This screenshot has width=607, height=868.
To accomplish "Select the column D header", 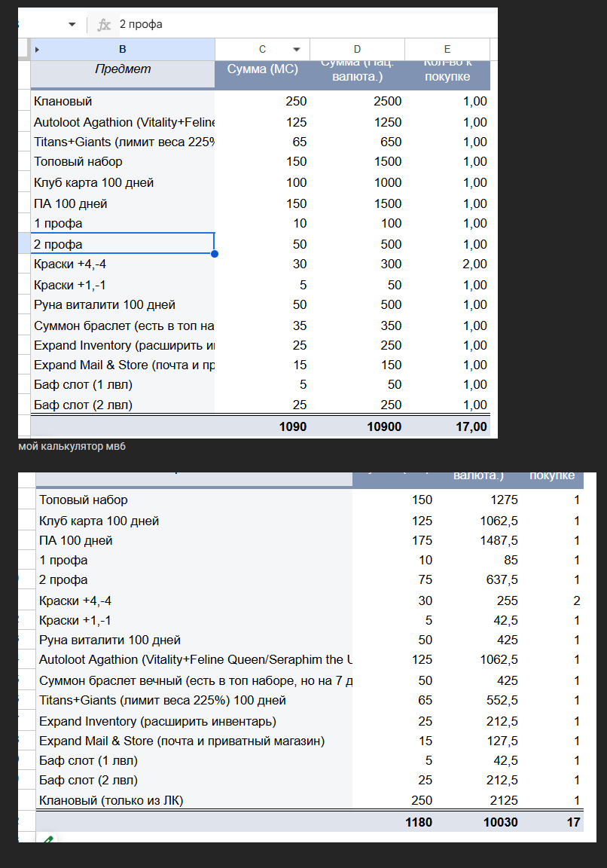I will click(357, 50).
